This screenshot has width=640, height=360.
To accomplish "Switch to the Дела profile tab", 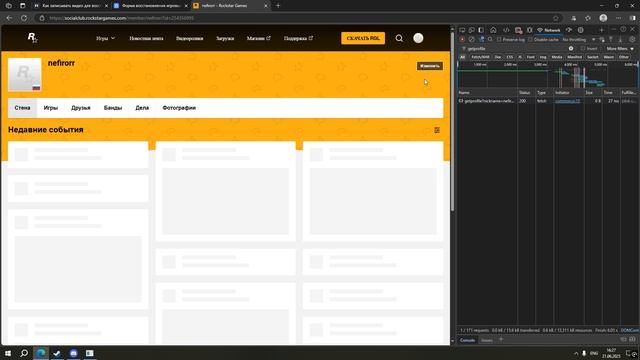I will coord(142,108).
